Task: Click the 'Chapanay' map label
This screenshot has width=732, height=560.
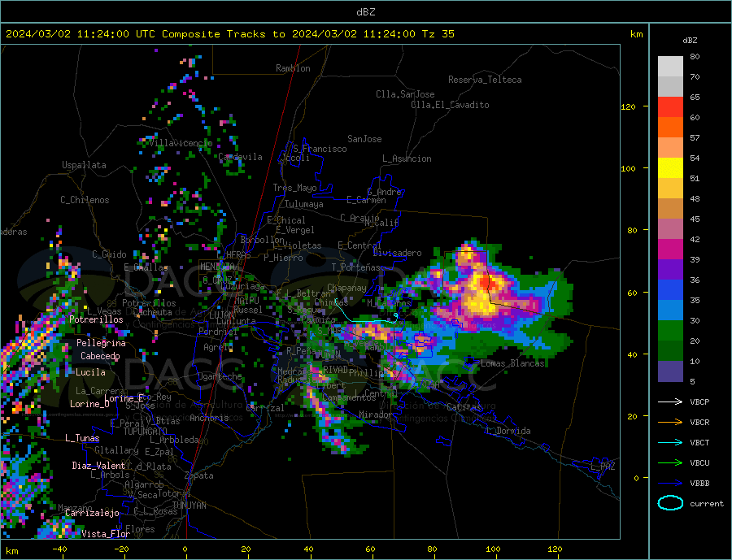Action: point(346,288)
